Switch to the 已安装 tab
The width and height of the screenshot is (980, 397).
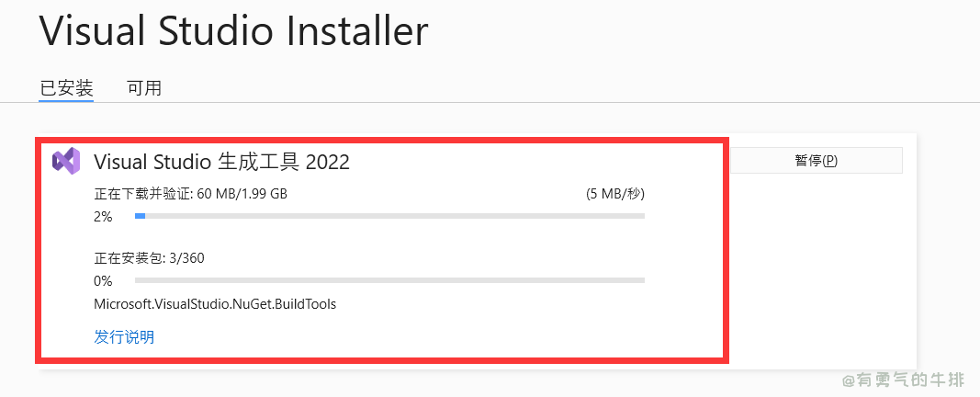pos(66,88)
